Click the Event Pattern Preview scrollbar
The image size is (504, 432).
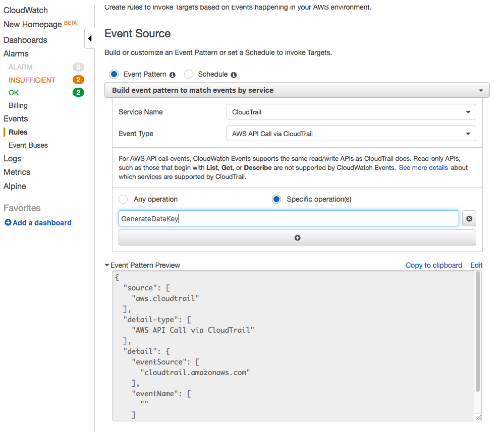click(x=478, y=331)
